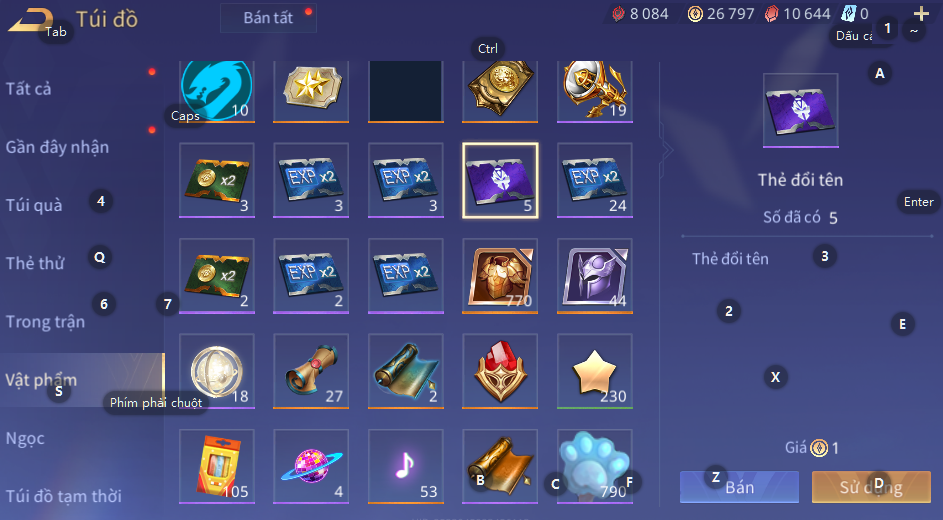Open the Gần đây nhận tab
943x520 pixels.
pos(57,147)
